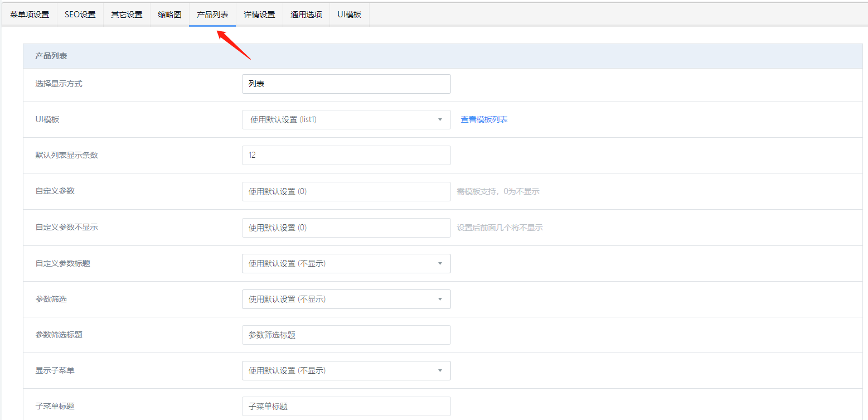The width and height of the screenshot is (868, 420).
Task: Go to the 其它设置 tab
Action: [x=127, y=15]
